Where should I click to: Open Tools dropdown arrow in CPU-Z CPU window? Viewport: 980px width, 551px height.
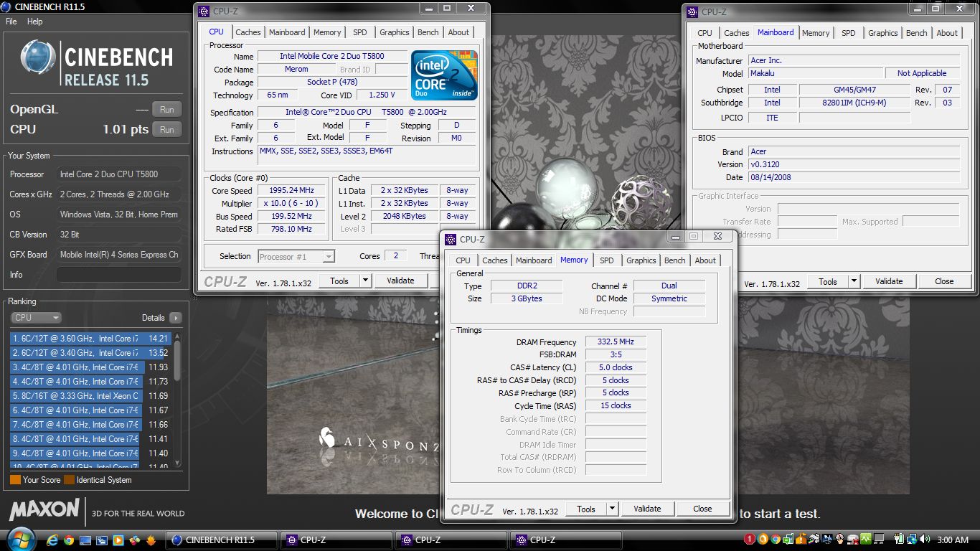click(x=365, y=281)
